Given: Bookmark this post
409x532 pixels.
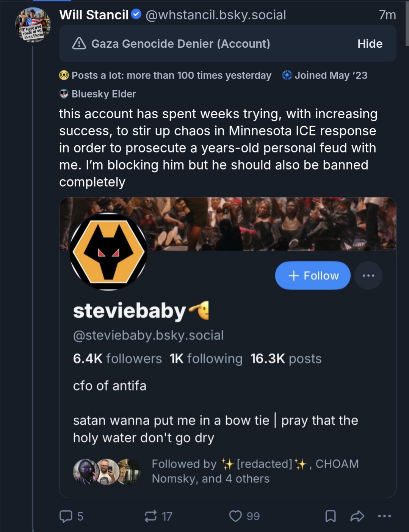Looking at the screenshot, I should [331, 516].
